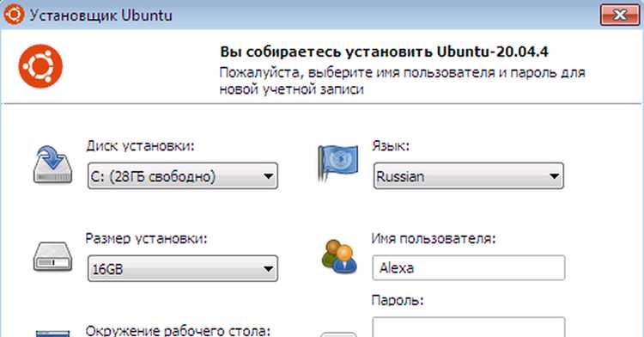Click the heading 'Вы собираетесь установить Ubuntu-20.04.4'

coord(384,52)
